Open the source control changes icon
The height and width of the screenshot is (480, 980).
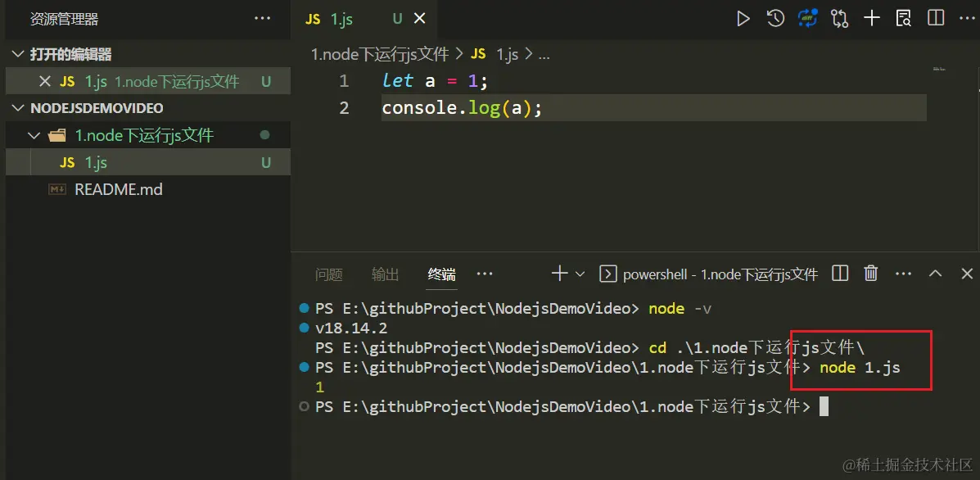coord(839,19)
